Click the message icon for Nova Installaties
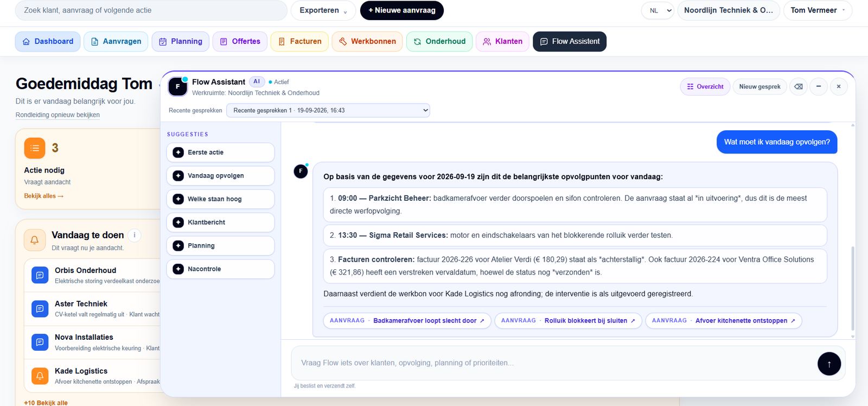Viewport: 868px width, 406px height. (x=40, y=342)
